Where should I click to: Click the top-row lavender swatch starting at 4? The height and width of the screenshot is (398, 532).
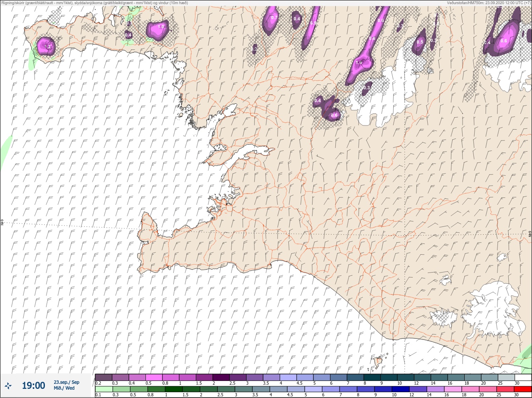289,377
